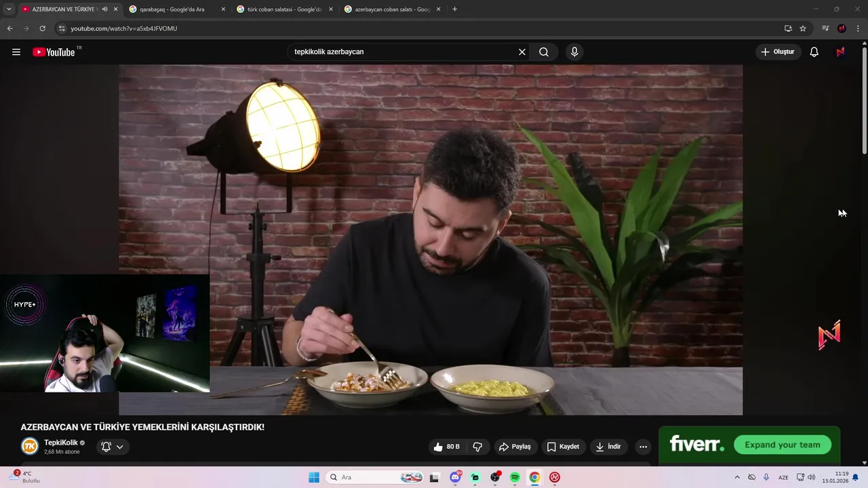Screen dimensions: 868x488
Task: Open the tab search dropdown in Chrome
Action: point(9,9)
